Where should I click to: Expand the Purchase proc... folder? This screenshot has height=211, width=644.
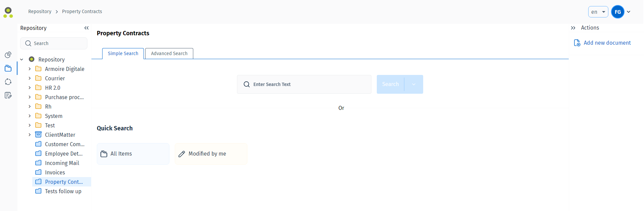tap(30, 97)
